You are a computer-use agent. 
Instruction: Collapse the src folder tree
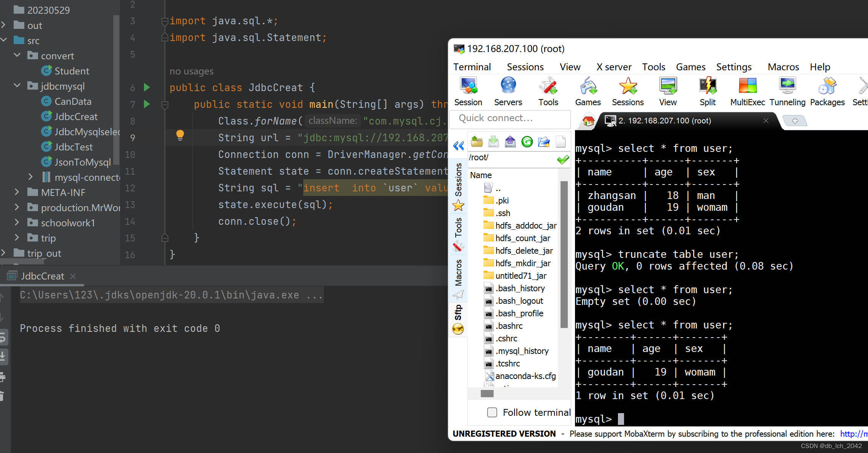4,40
